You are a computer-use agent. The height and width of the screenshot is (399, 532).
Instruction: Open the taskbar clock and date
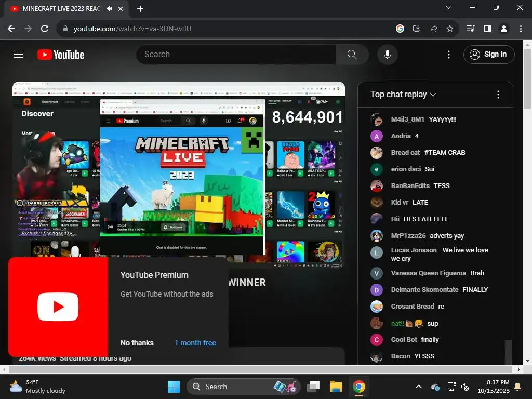[x=494, y=387]
